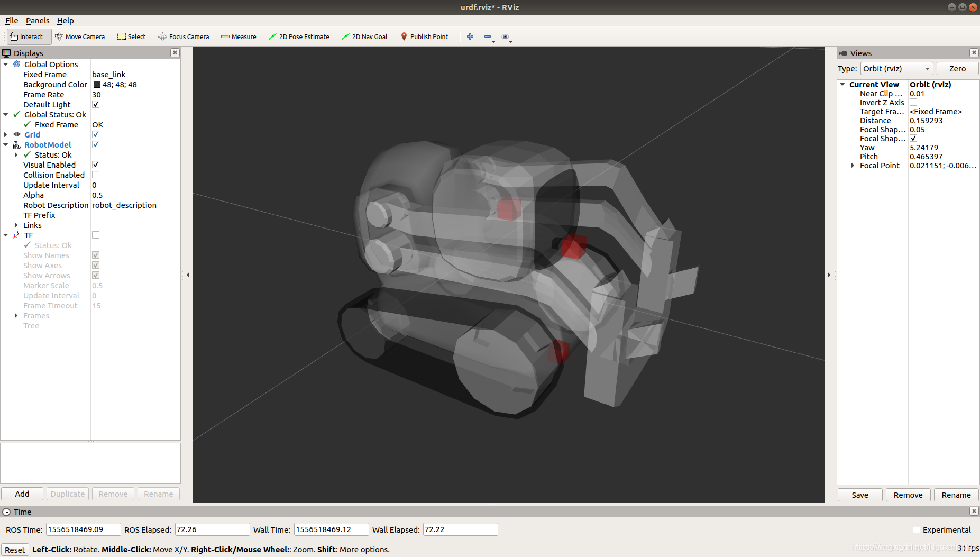
Task: Click the Robot Description value robot_description
Action: pos(124,205)
